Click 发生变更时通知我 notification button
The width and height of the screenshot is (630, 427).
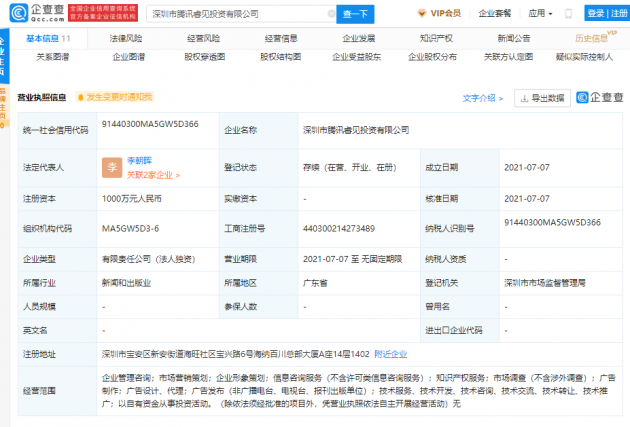click(115, 97)
